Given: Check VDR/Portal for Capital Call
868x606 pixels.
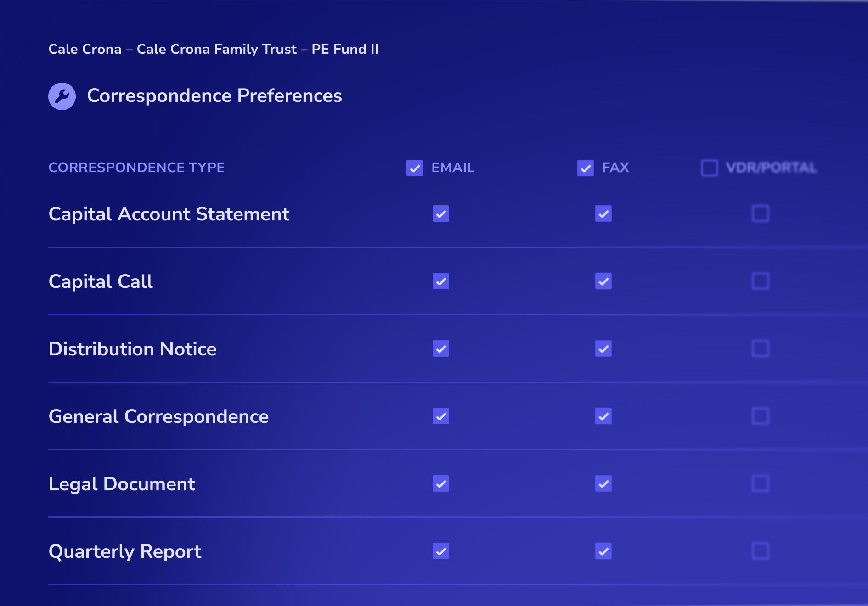Looking at the screenshot, I should pyautogui.click(x=761, y=281).
